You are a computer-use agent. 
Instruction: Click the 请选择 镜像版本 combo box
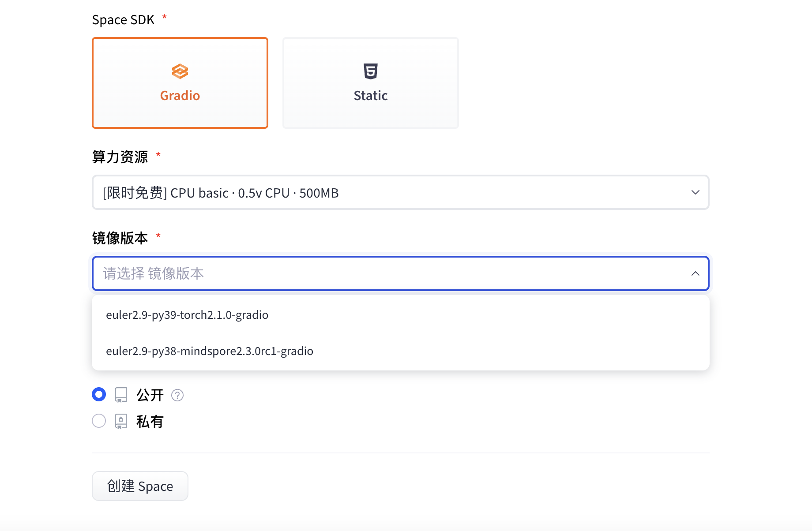(x=401, y=273)
